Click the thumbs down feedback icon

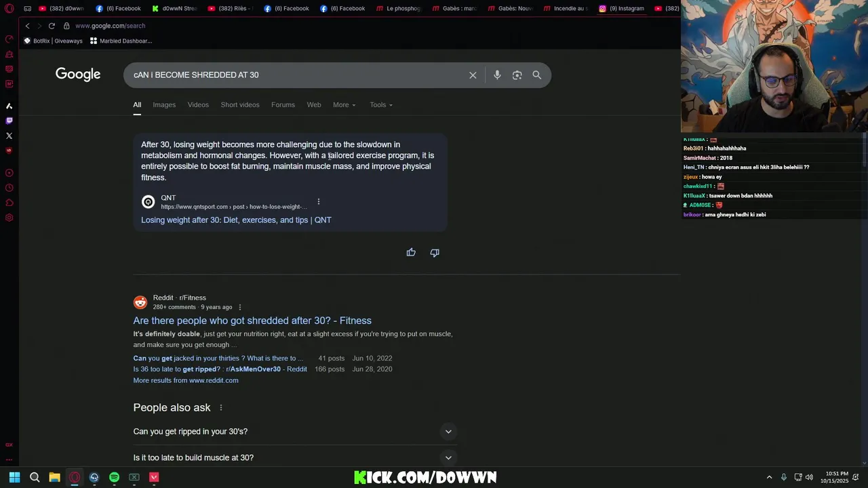[435, 252]
